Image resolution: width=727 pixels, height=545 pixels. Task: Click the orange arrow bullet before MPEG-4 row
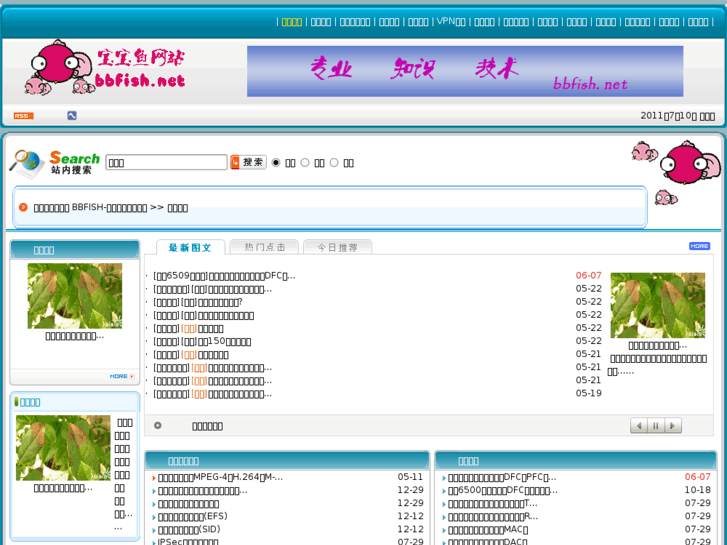153,478
